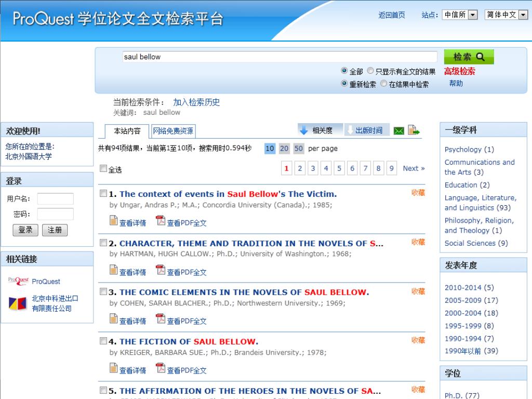Check the box for result 4
The height and width of the screenshot is (399, 532).
[103, 341]
